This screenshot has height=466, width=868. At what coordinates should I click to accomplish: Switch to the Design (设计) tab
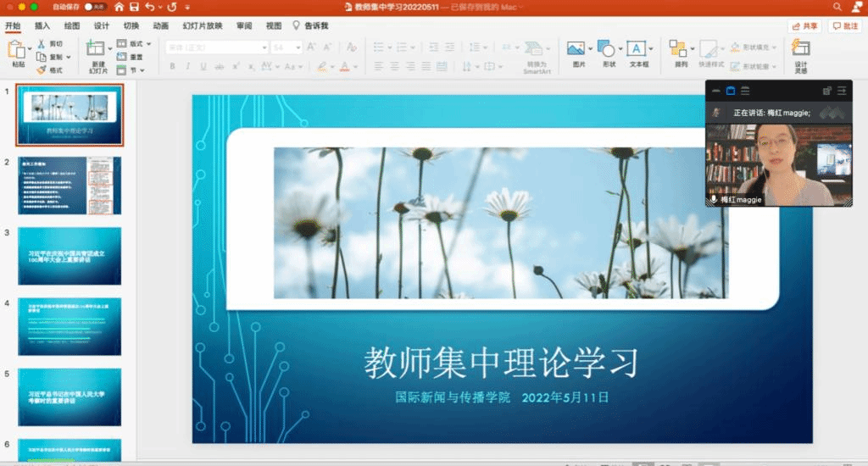102,25
